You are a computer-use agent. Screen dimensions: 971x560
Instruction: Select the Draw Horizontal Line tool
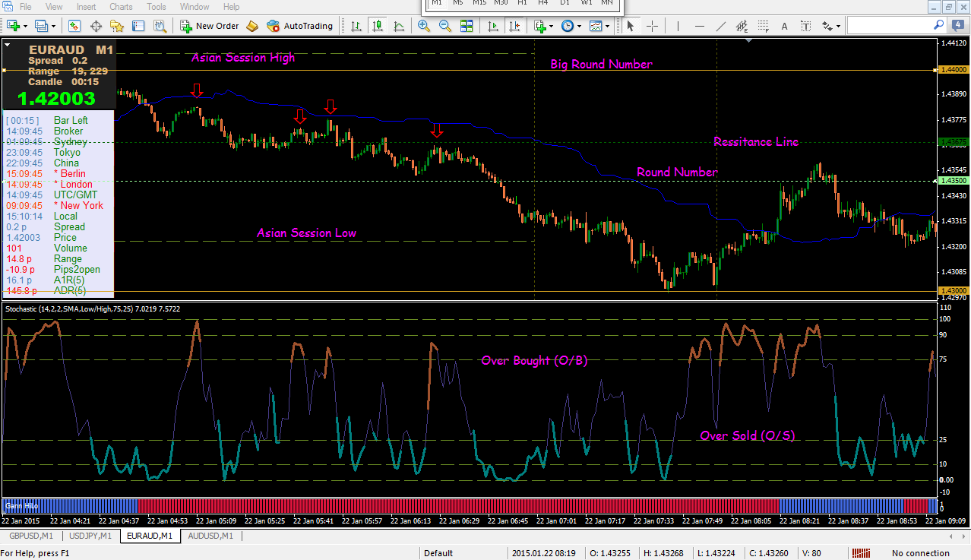(x=700, y=26)
